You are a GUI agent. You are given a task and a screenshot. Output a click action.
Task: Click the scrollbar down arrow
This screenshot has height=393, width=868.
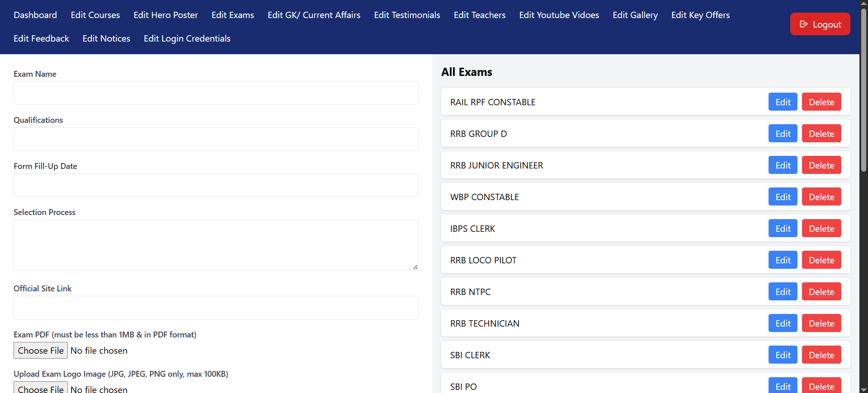pyautogui.click(x=863, y=389)
